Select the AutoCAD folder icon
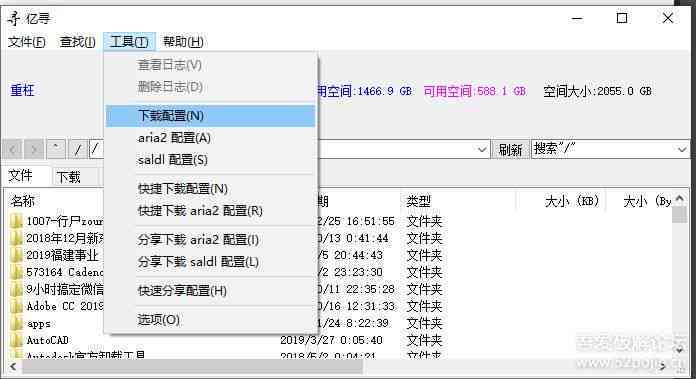The height and width of the screenshot is (379, 696). point(16,340)
